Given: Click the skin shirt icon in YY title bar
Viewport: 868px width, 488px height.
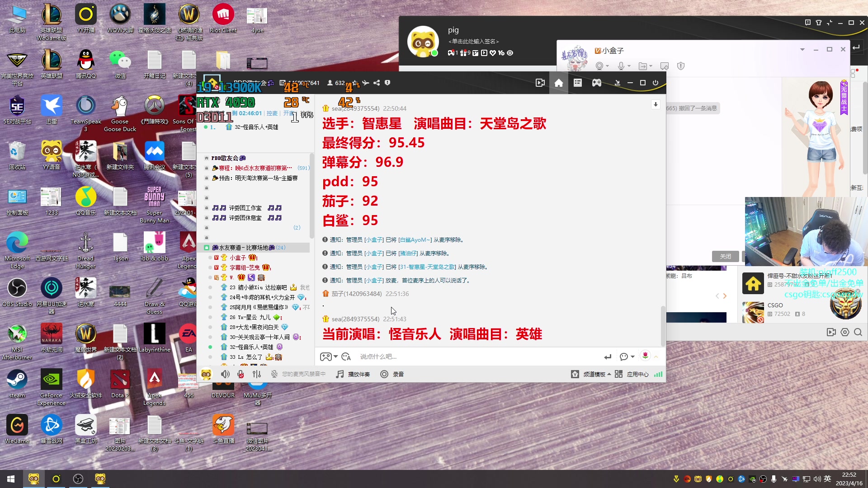Looking at the screenshot, I should pos(818,23).
